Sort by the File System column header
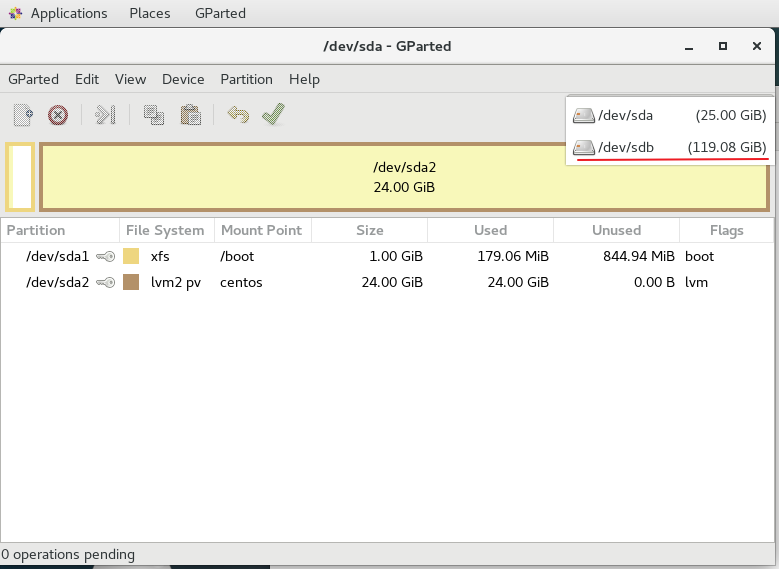 point(166,230)
